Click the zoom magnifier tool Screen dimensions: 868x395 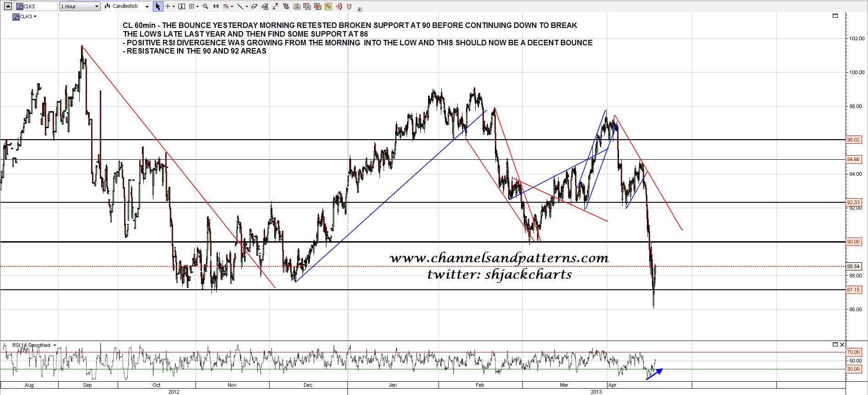point(206,6)
